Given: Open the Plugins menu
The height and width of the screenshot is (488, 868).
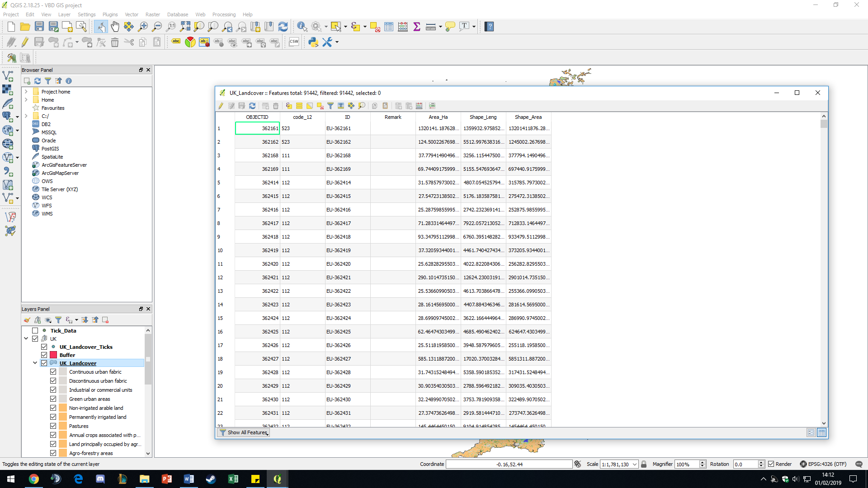Looking at the screenshot, I should click(110, 14).
